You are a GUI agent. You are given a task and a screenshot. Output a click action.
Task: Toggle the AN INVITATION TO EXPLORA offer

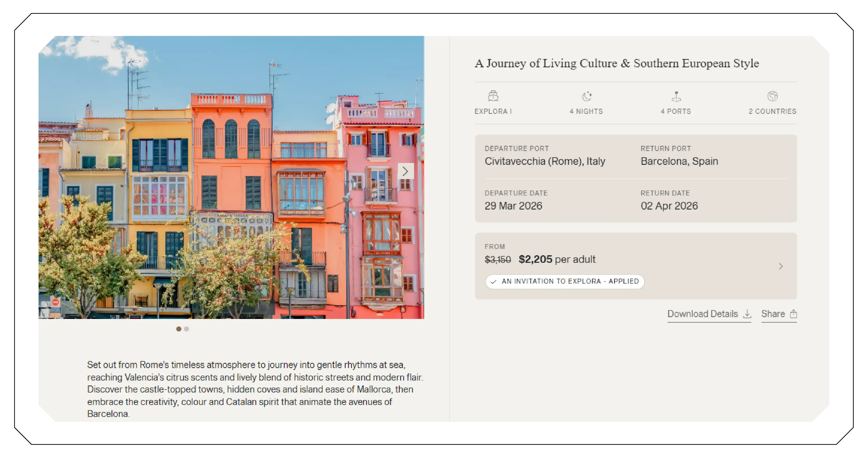(x=565, y=282)
